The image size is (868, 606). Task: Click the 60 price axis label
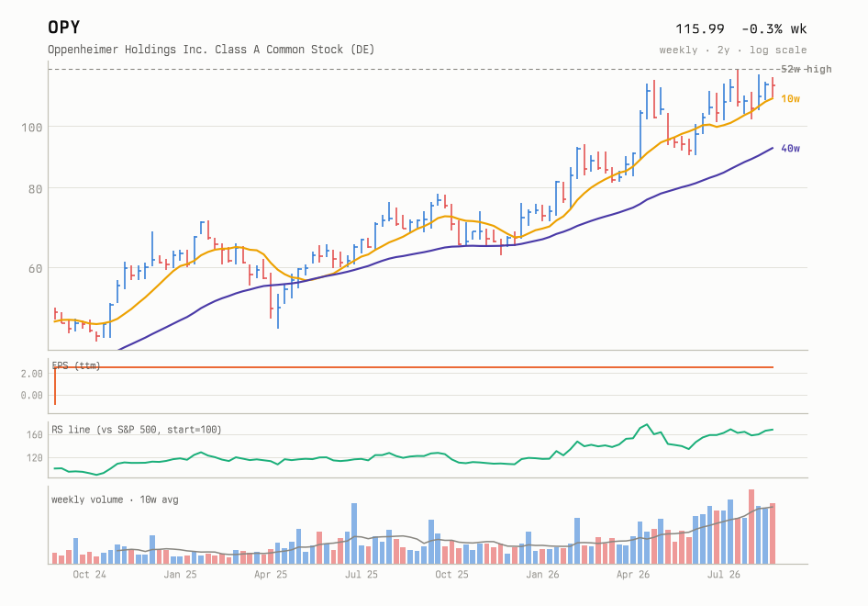point(36,269)
